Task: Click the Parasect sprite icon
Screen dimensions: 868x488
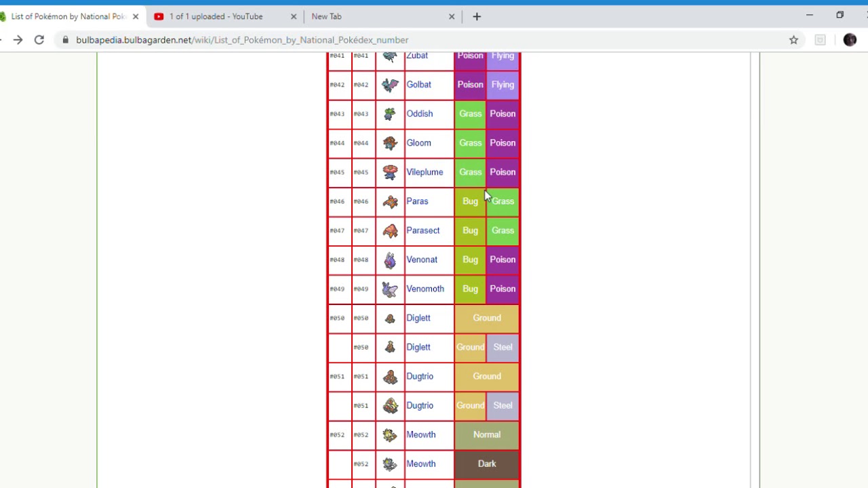Action: 390,230
